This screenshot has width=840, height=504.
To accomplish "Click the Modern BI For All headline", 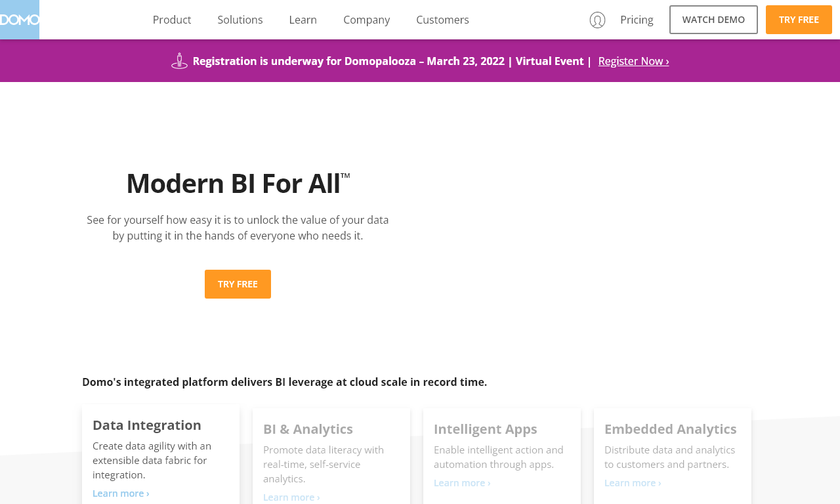I will tap(238, 183).
